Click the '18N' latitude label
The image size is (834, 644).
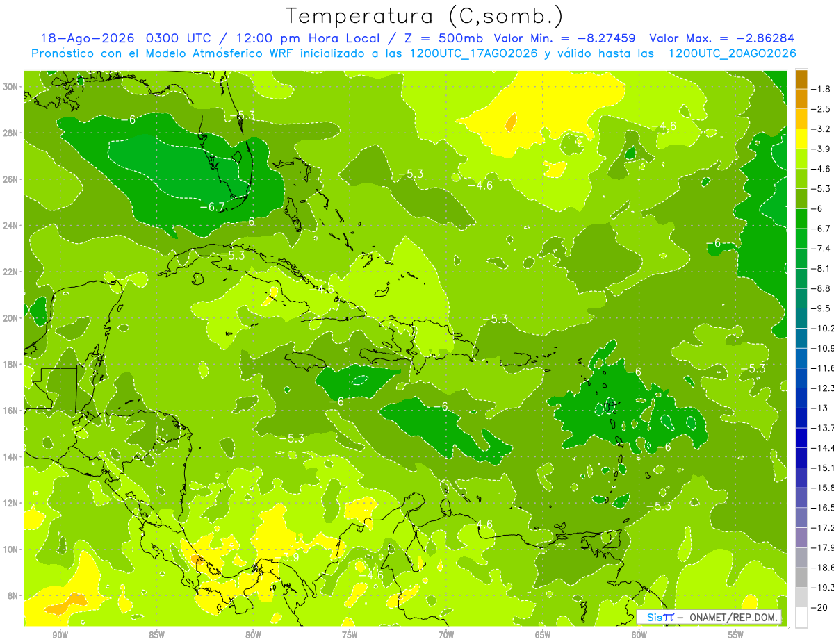click(x=12, y=364)
